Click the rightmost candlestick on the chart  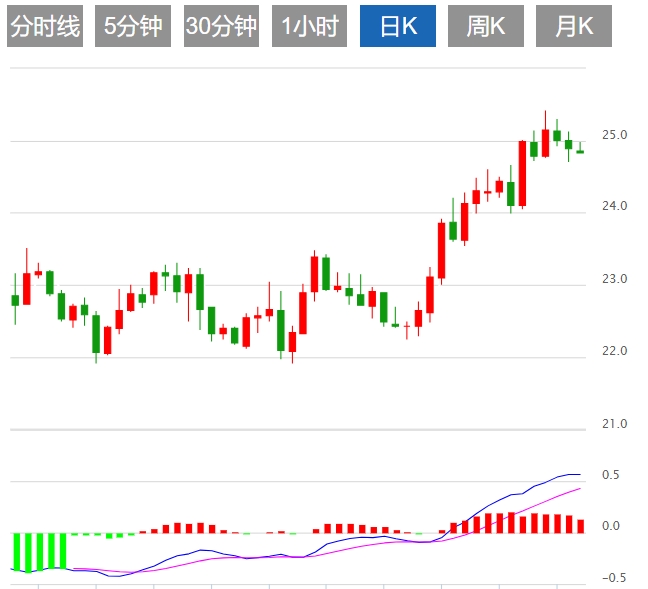coord(580,151)
